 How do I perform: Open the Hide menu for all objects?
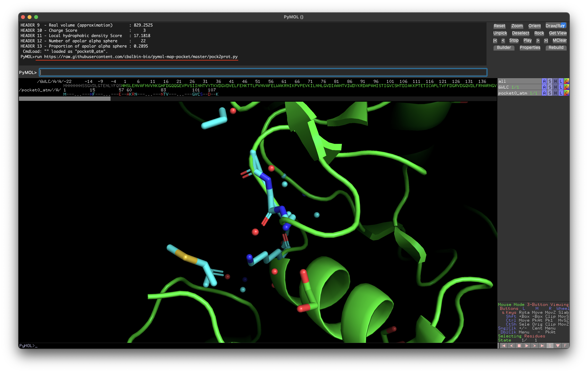pyautogui.click(x=555, y=81)
